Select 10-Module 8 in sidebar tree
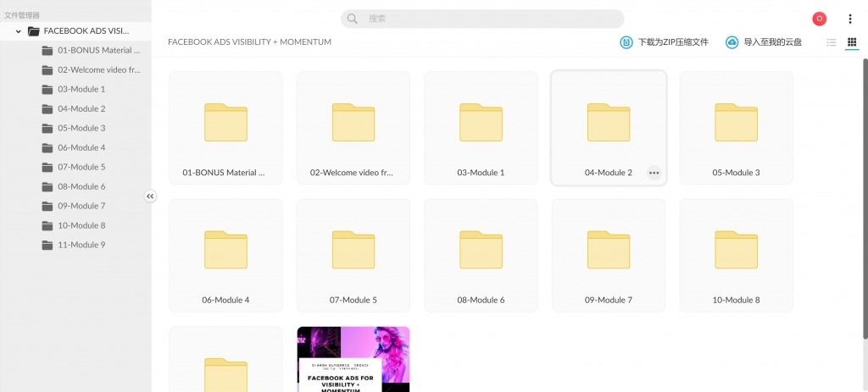 tap(75, 225)
